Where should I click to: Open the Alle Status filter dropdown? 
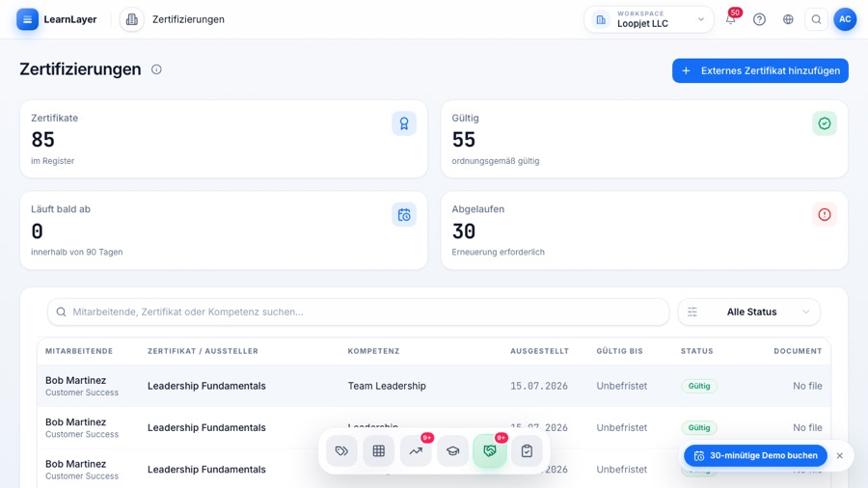tap(749, 312)
